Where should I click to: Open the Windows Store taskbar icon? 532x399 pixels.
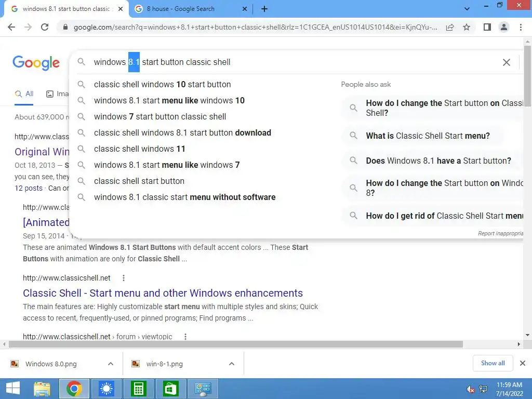click(170, 389)
